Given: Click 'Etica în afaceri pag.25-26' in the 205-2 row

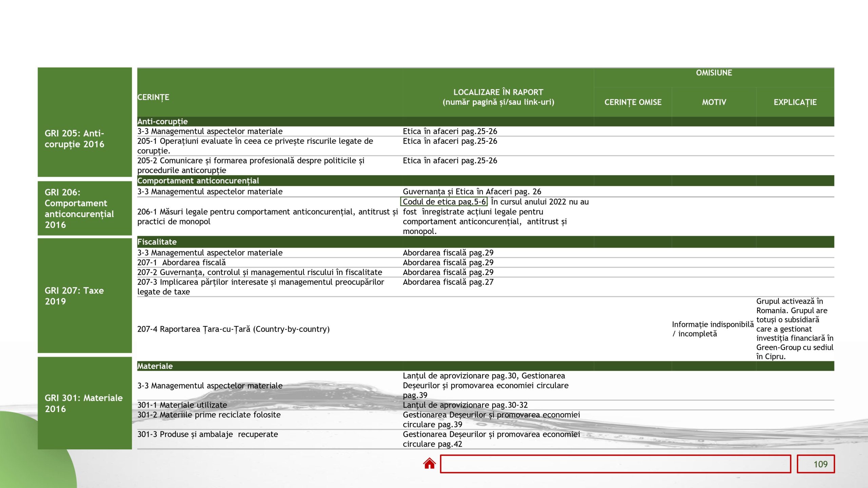Looking at the screenshot, I should pyautogui.click(x=450, y=161).
